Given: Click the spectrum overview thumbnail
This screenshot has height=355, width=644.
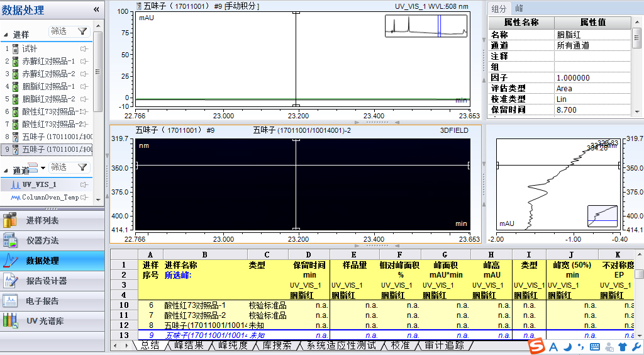Looking at the screenshot, I should tap(602, 216).
